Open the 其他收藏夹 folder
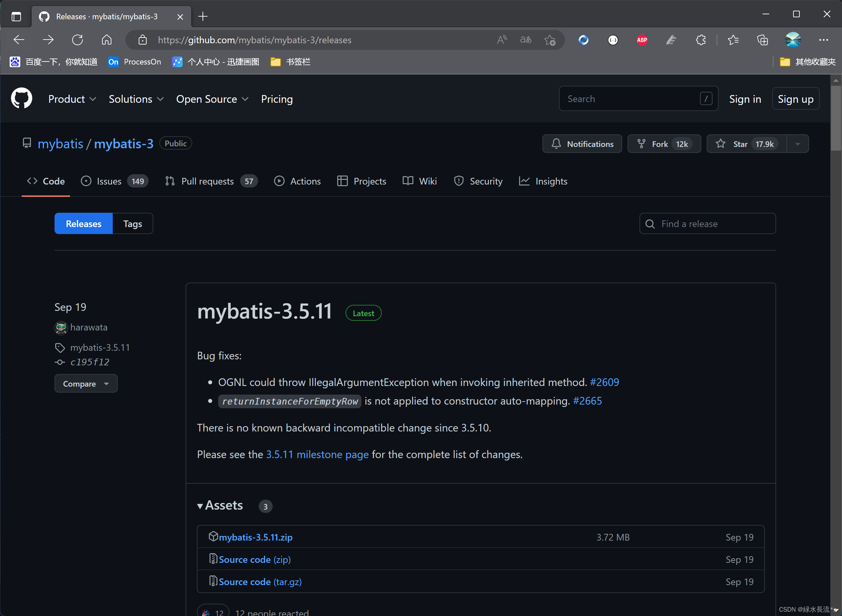Viewport: 842px width, 616px height. (808, 62)
